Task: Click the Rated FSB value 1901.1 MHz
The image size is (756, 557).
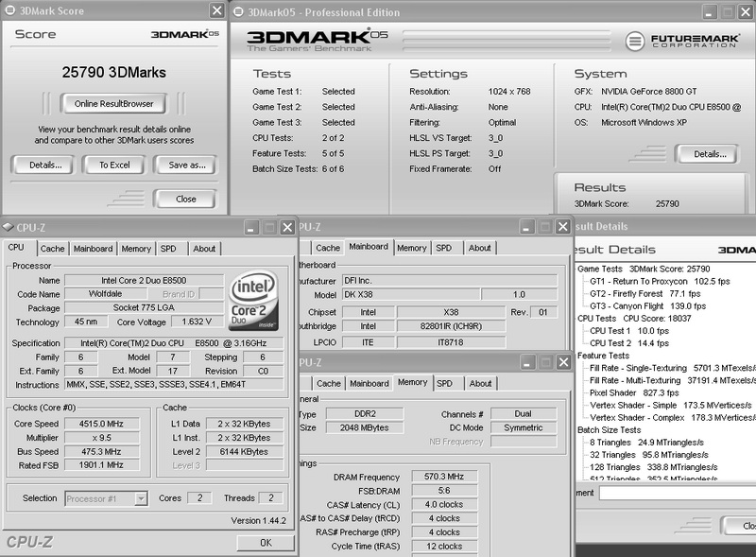Action: [101, 465]
